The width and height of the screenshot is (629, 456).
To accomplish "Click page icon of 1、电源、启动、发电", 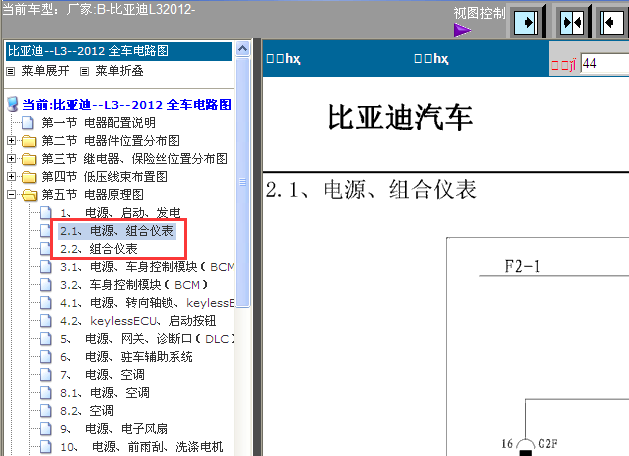I will (46, 213).
